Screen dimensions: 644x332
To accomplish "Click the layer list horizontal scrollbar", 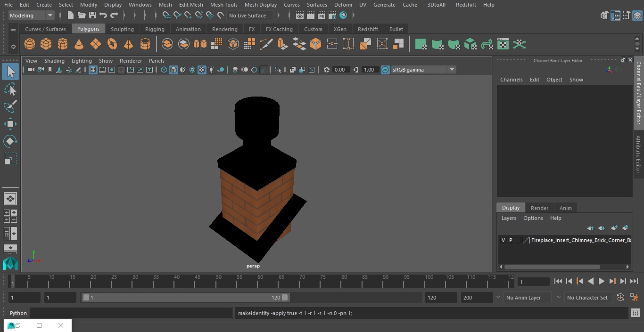I will click(552, 267).
